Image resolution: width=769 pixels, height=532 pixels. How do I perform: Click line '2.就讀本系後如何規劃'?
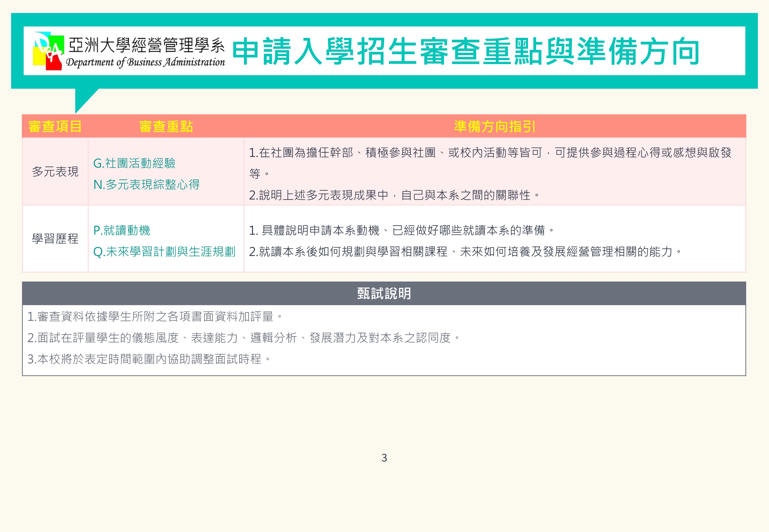465,252
